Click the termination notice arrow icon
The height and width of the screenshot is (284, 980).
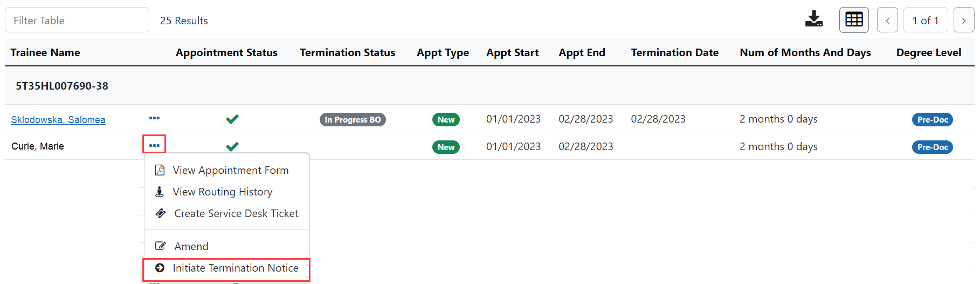coord(160,268)
